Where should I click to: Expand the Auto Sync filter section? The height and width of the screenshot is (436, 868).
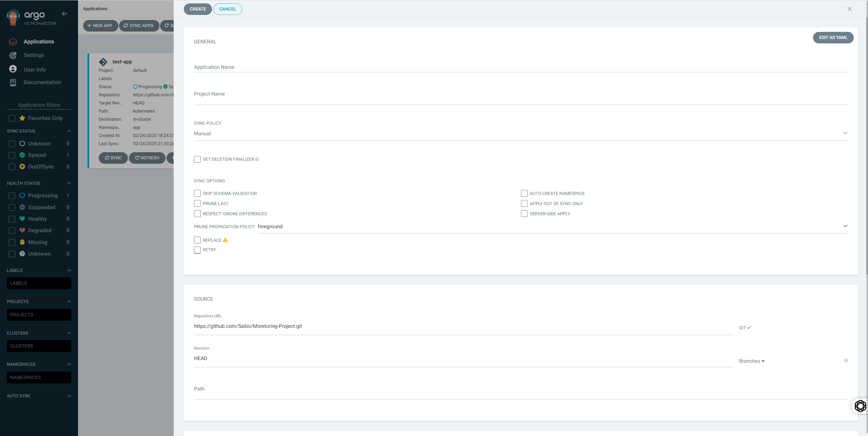69,396
